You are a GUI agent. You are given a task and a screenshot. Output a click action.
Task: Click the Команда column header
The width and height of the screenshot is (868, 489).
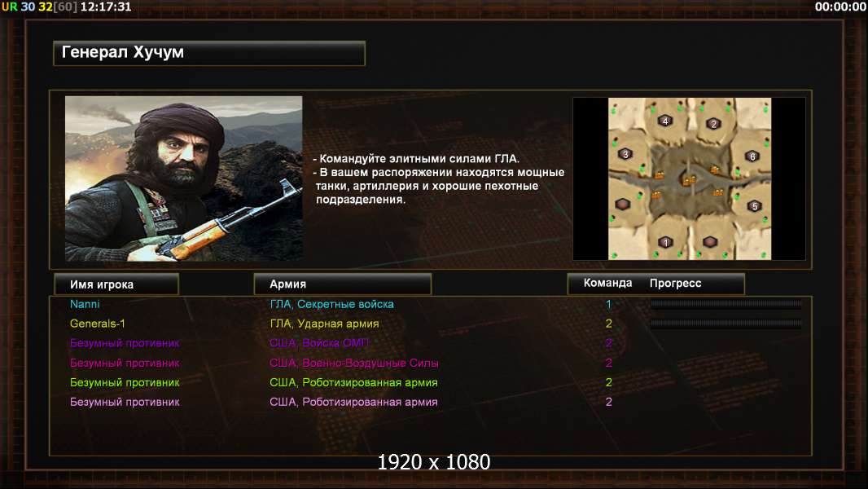(607, 283)
